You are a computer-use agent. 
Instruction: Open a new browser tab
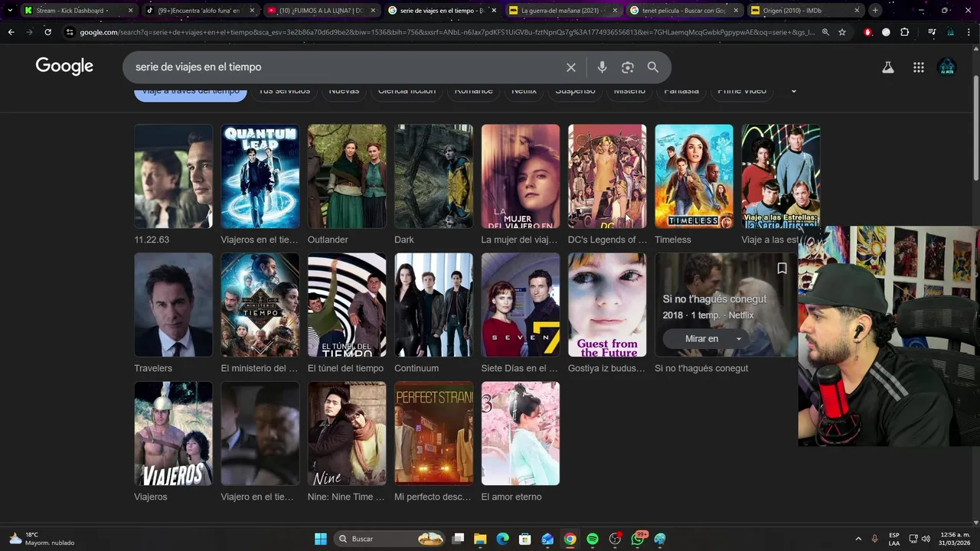pos(875,11)
